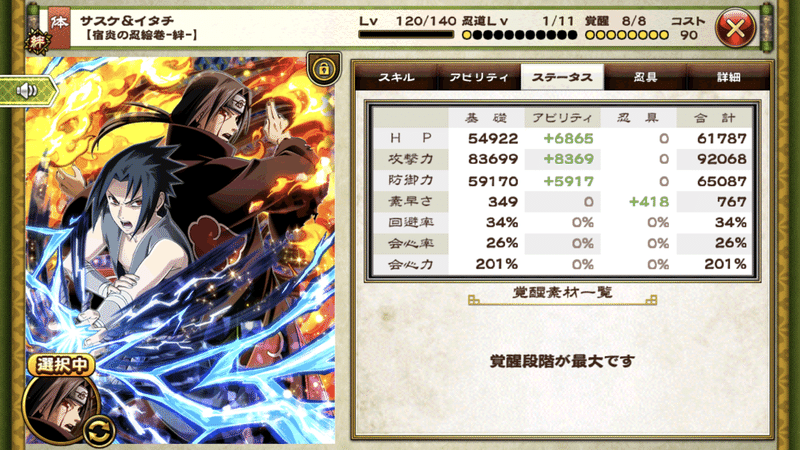The height and width of the screenshot is (450, 800).
Task: Click the character swap arrows icon
Action: point(99,430)
